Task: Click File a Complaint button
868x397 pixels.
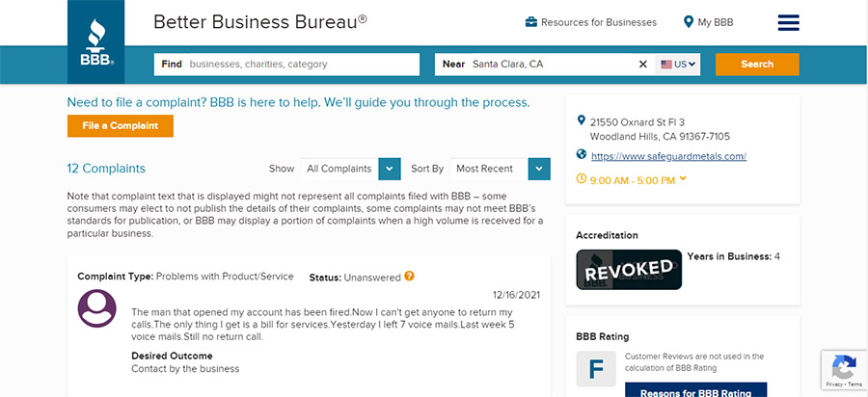Action: (121, 126)
